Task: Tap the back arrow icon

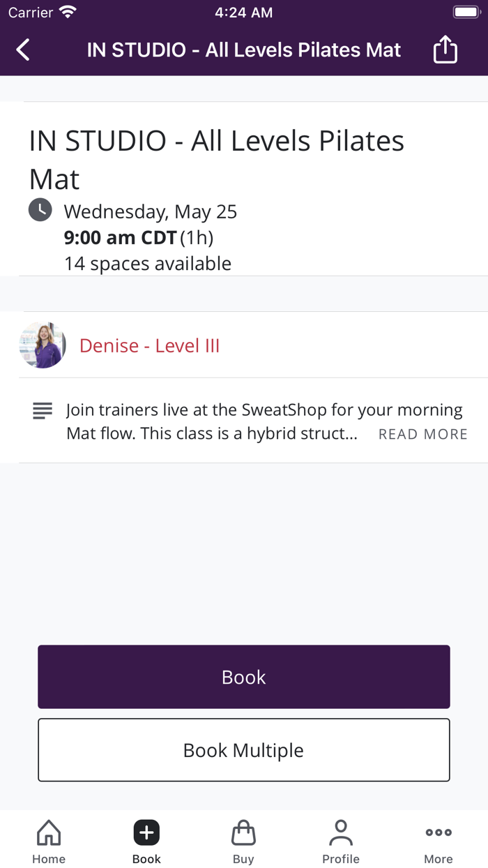Action: click(x=23, y=50)
